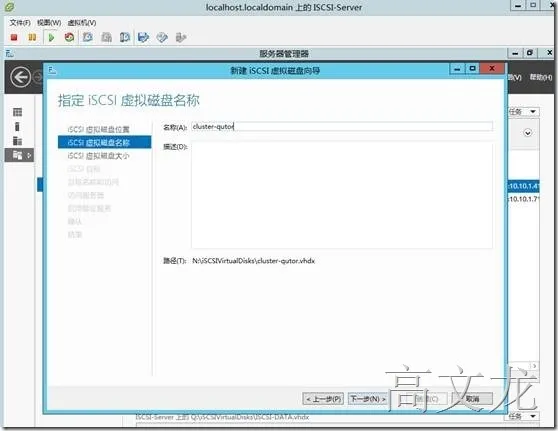The width and height of the screenshot is (558, 431).
Task: Click the yellow pause VM icon
Action: tap(32, 37)
